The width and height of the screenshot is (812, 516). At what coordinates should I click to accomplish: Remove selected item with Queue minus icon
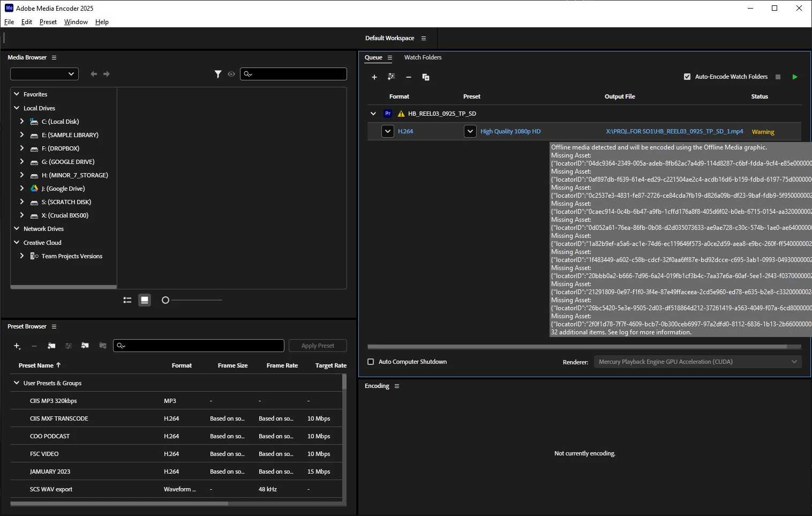coord(409,77)
